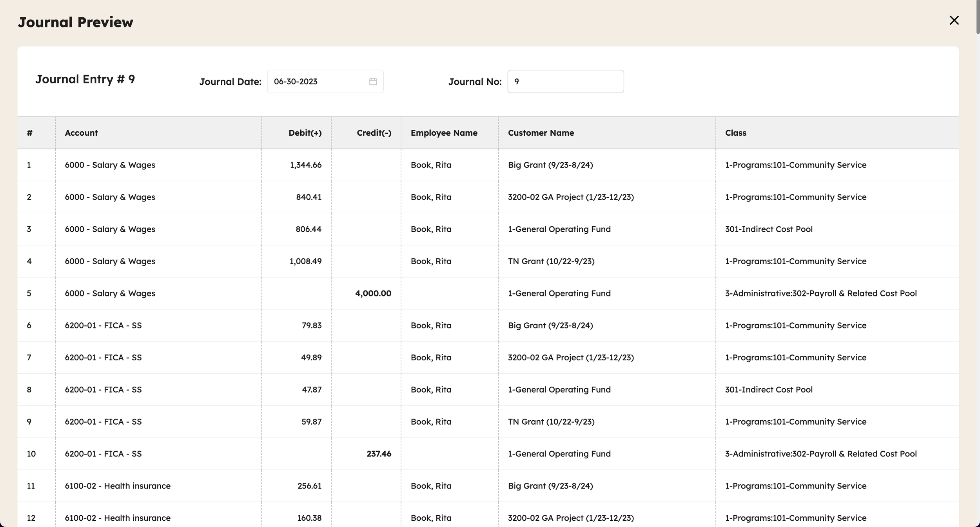The image size is (980, 527).
Task: Open the Journal Date calendar picker icon
Action: click(x=373, y=82)
